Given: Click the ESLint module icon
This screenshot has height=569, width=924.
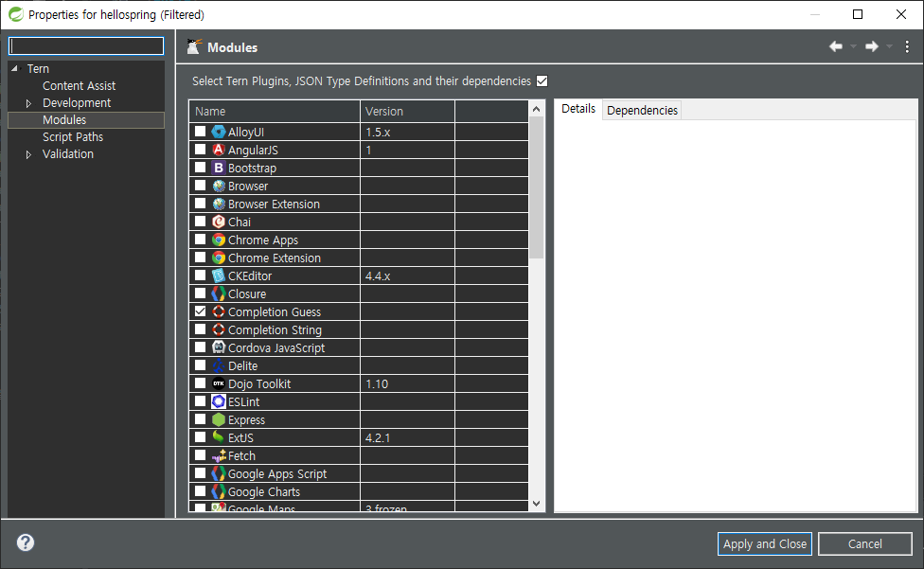Looking at the screenshot, I should 219,401.
